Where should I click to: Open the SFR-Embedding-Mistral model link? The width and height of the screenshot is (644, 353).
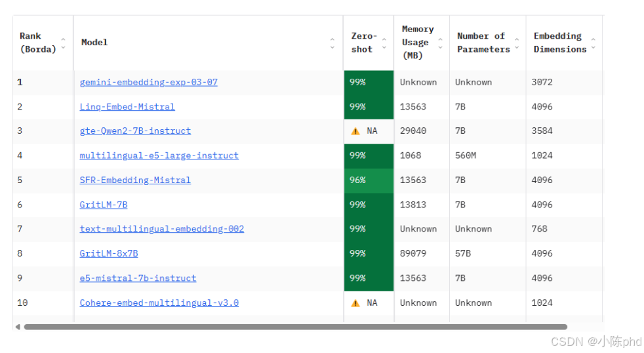tap(135, 180)
